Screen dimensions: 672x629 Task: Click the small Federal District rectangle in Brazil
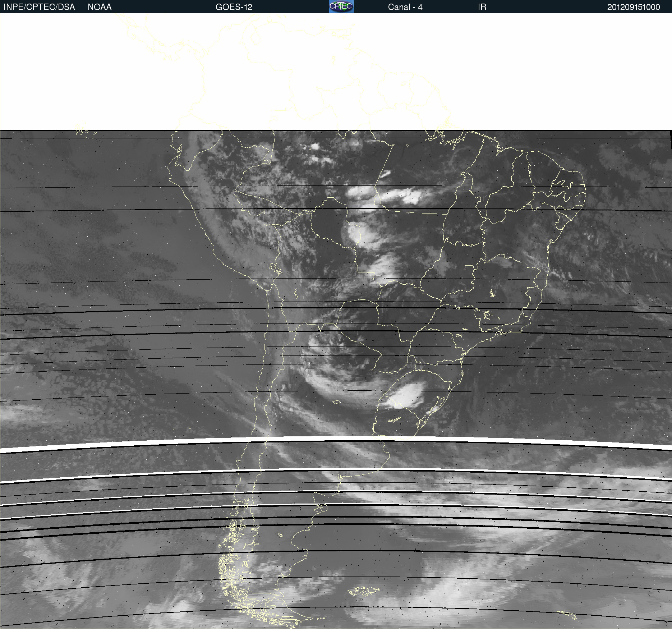[x=469, y=267]
